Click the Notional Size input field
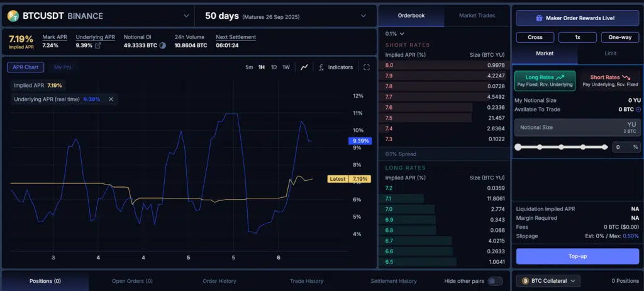 click(566, 127)
